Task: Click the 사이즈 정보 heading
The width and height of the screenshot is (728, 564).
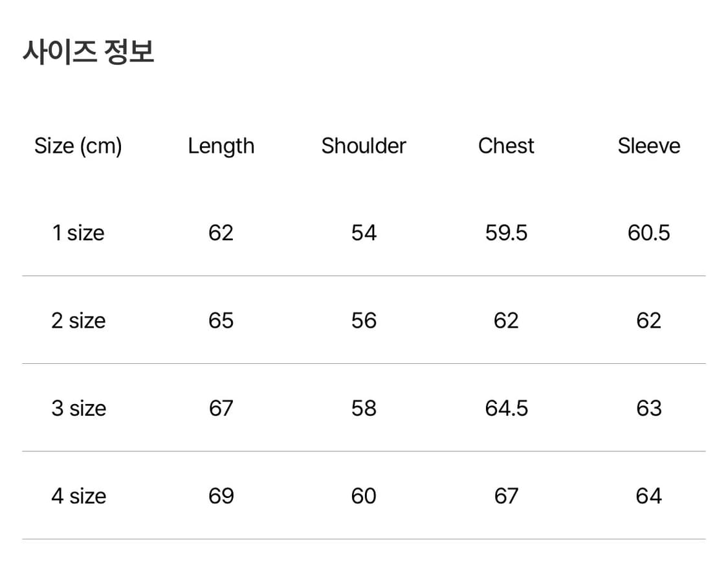Action: 89,52
